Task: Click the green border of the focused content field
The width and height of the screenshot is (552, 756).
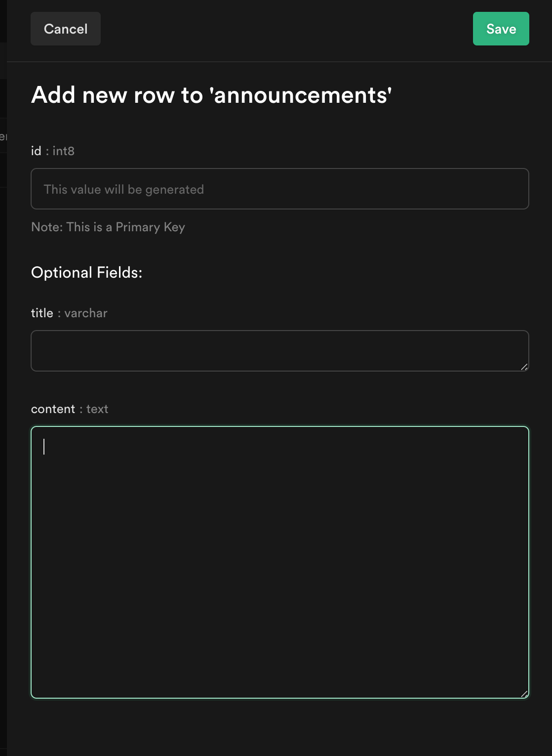Action: [279, 426]
